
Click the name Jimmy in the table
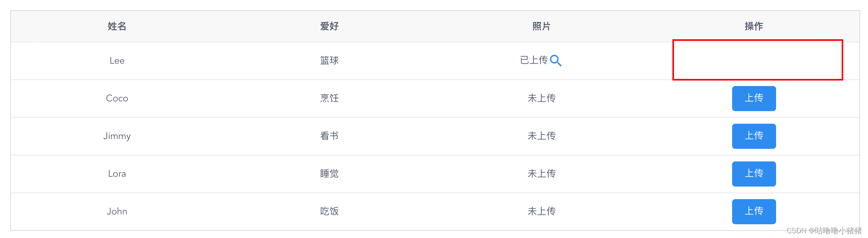[117, 136]
